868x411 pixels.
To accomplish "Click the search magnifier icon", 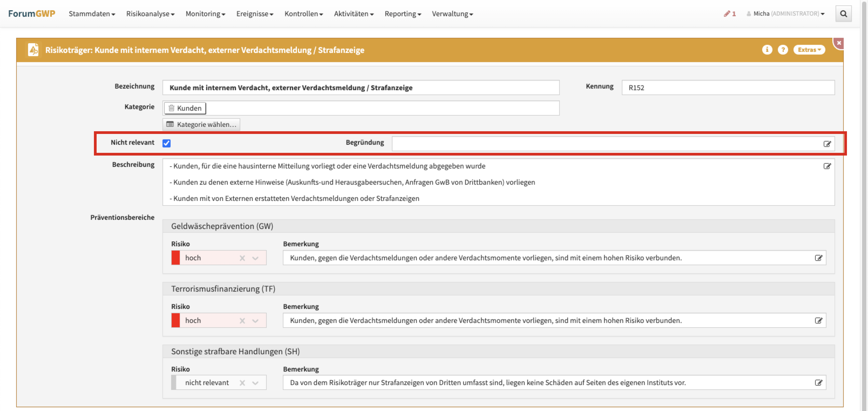I will 843,14.
